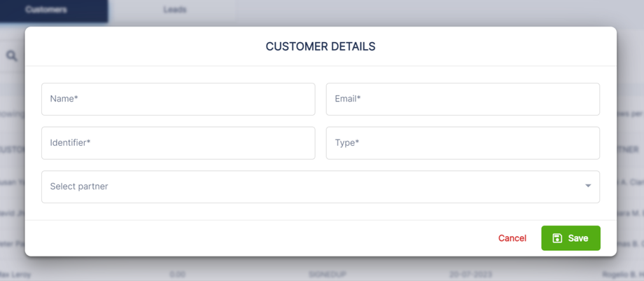Click the floppy disk icon on Save
This screenshot has height=281, width=644.
557,238
